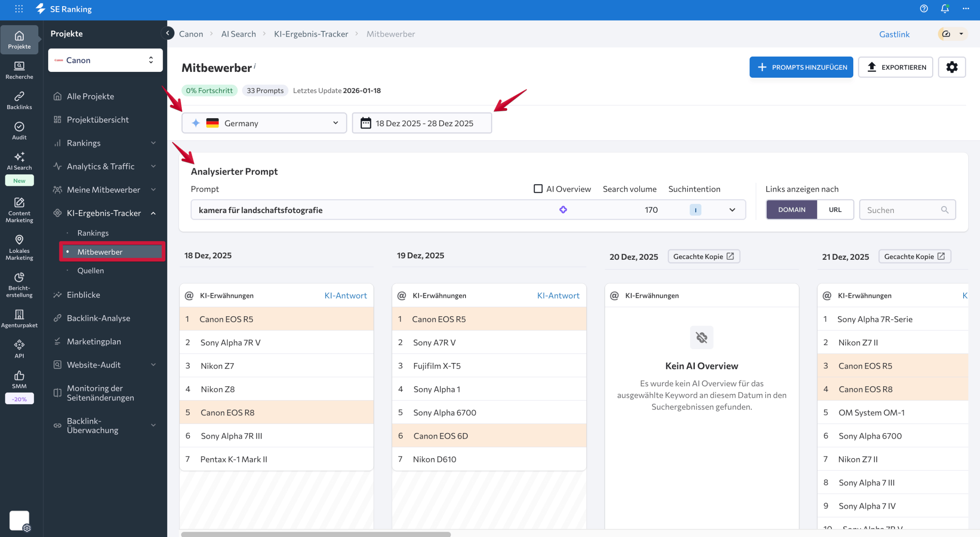The width and height of the screenshot is (980, 537).
Task: Open the AI Search sidebar icon
Action: (19, 161)
